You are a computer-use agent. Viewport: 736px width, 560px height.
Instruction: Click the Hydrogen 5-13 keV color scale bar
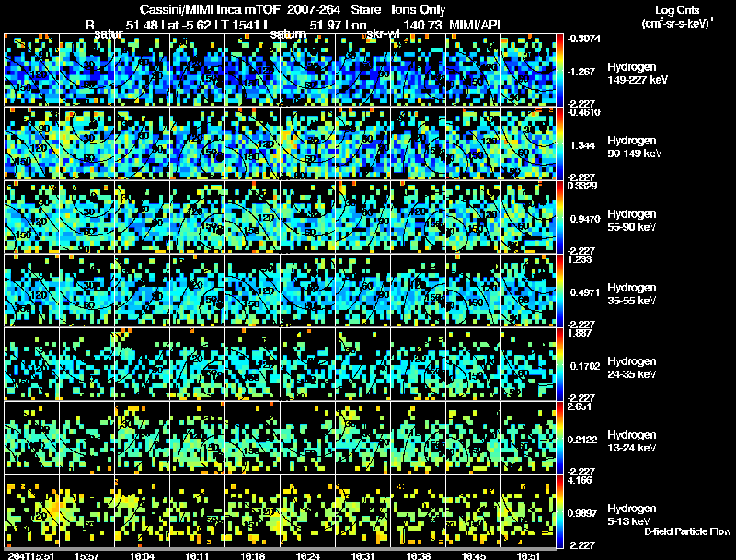(x=559, y=511)
